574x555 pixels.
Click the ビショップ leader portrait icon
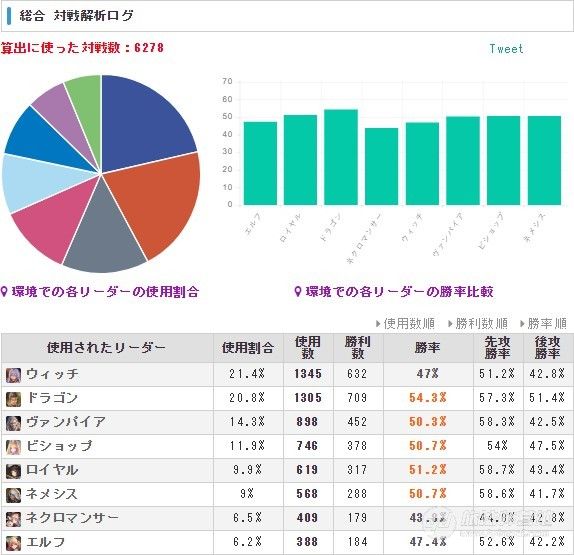click(x=13, y=447)
